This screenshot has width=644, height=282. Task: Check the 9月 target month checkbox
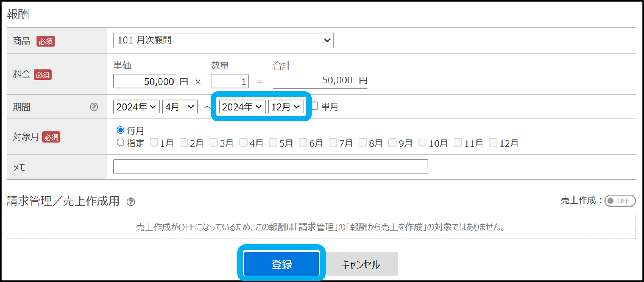(392, 143)
